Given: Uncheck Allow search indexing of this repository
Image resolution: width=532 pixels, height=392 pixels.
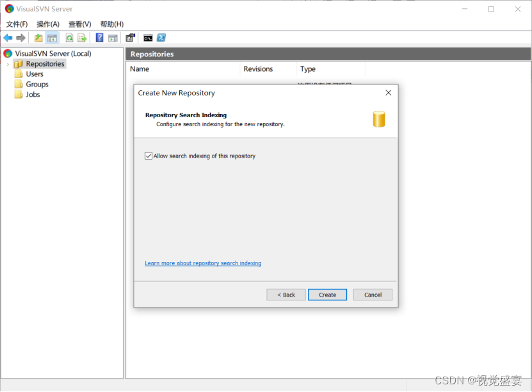Looking at the screenshot, I should pyautogui.click(x=149, y=156).
